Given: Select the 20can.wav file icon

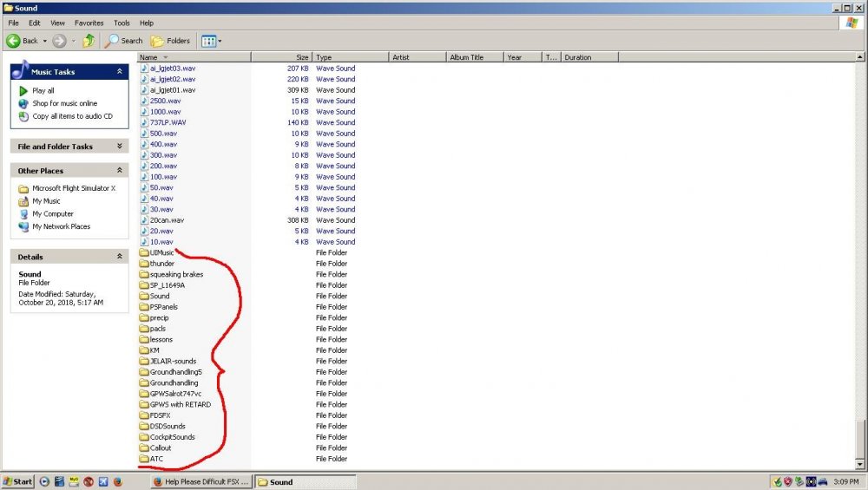Looking at the screenshot, I should (x=144, y=220).
